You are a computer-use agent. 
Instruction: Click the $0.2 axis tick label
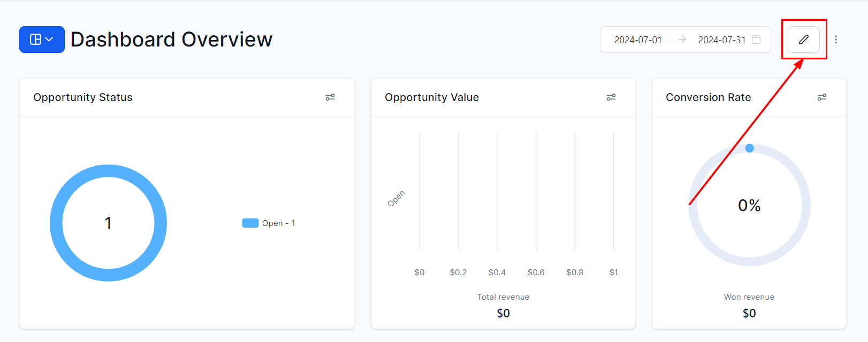(x=458, y=273)
